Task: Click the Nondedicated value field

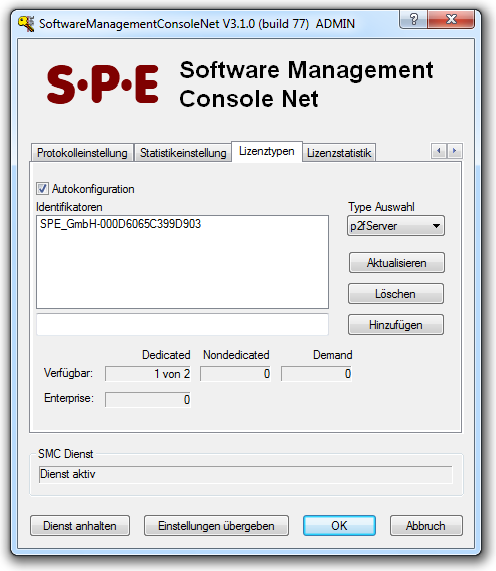Action: [x=235, y=374]
